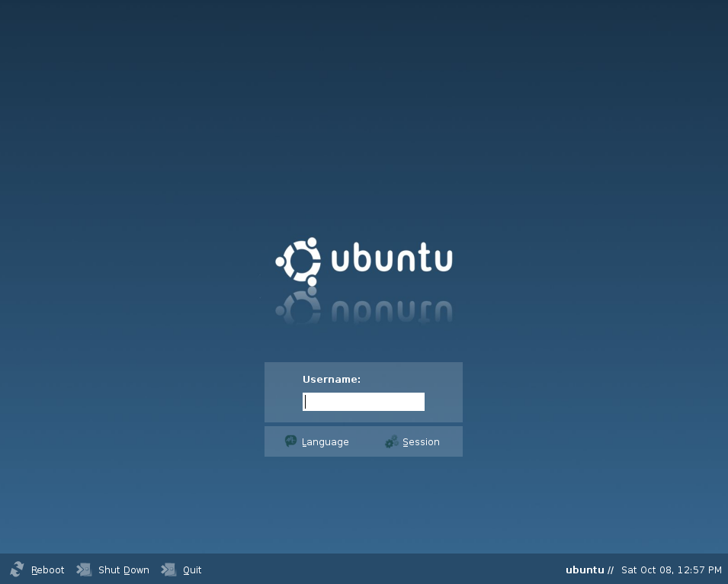The height and width of the screenshot is (584, 728).
Task: Select the Quit label
Action: [192, 570]
